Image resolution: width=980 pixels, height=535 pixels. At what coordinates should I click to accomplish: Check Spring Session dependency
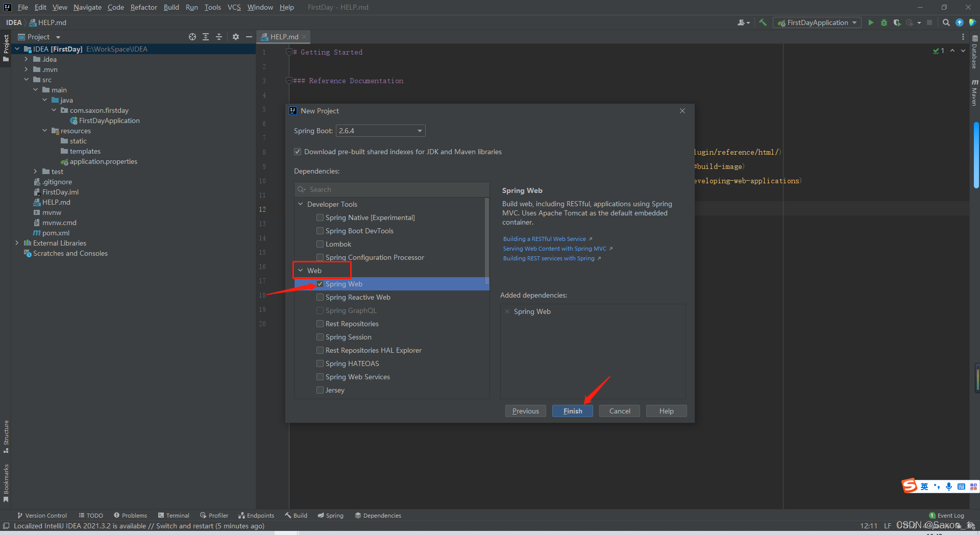[x=320, y=337]
